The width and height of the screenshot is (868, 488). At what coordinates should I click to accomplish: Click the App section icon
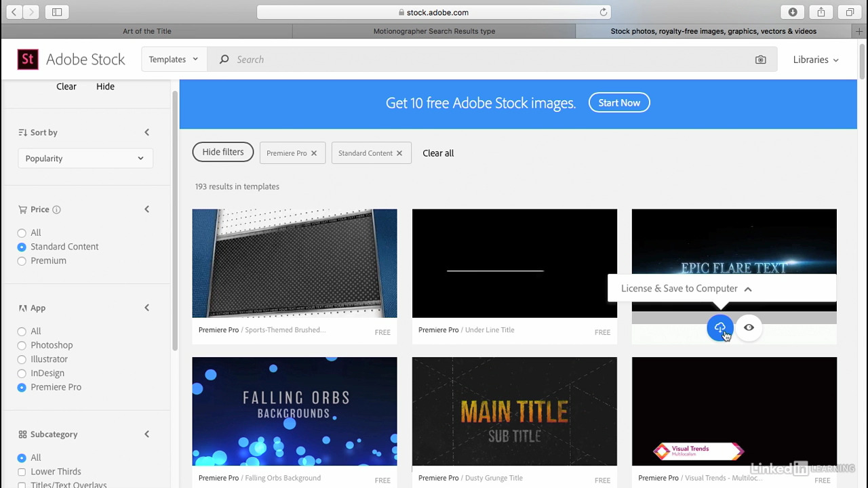[x=22, y=308]
